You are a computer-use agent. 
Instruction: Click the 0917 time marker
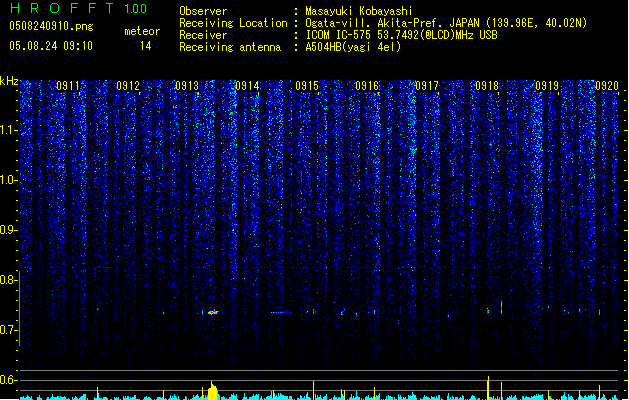coord(427,86)
